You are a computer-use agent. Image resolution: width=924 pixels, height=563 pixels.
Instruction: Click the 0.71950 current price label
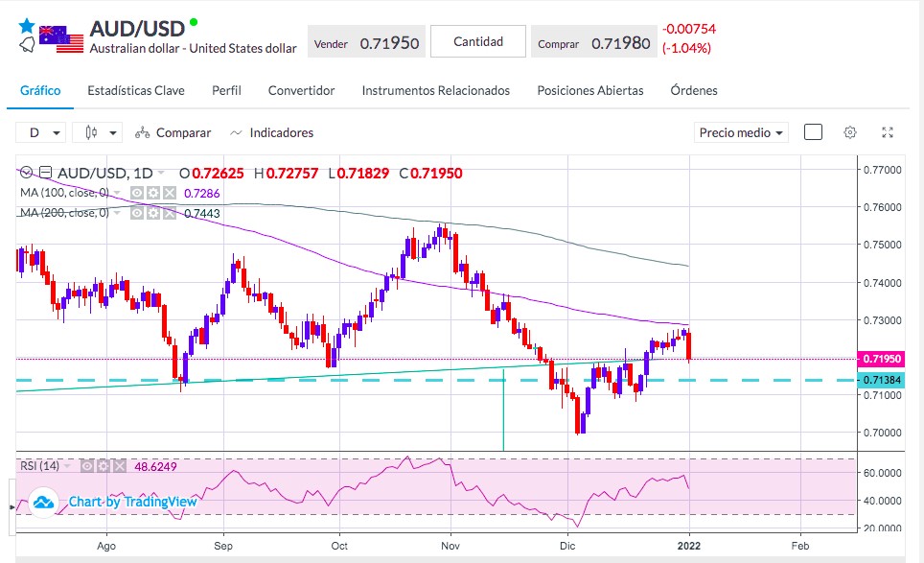[882, 359]
